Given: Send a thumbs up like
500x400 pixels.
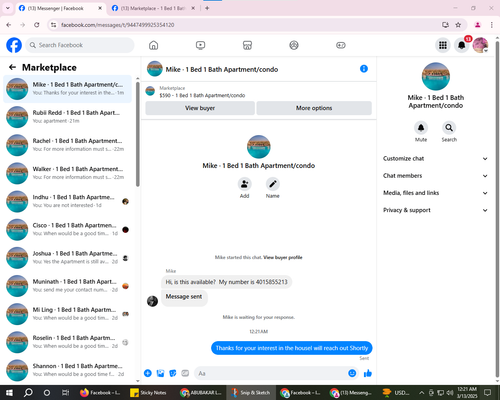Looking at the screenshot, I should point(368,373).
